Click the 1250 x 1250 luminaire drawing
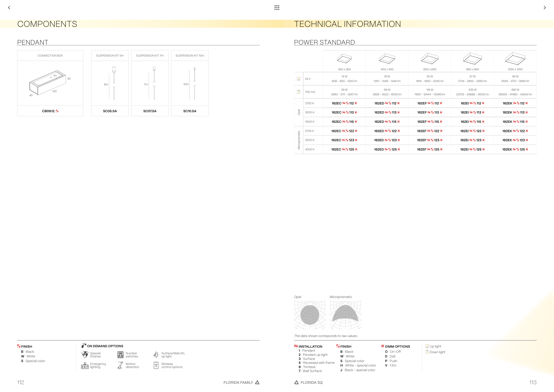Image resolution: width=554 pixels, height=392 pixels. click(x=515, y=59)
